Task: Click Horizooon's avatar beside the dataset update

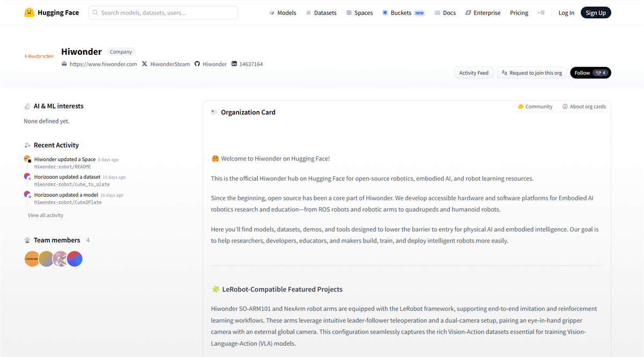Action: 27,177
